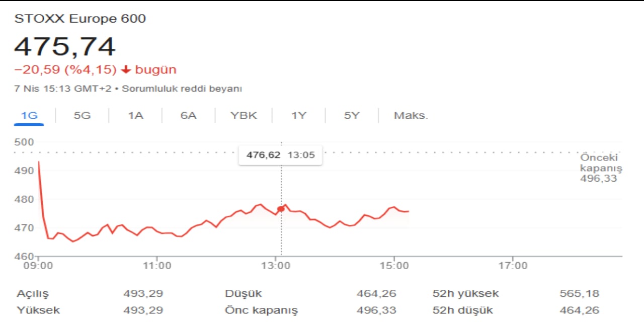Show the Maks. maximum range tab
This screenshot has width=644, height=322.
coord(411,116)
